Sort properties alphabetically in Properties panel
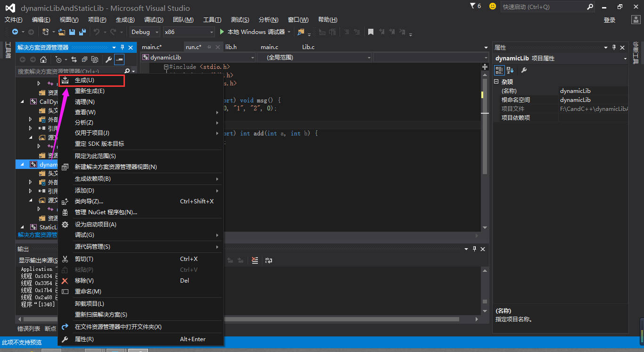Viewport: 644px width, 352px height. [510, 70]
